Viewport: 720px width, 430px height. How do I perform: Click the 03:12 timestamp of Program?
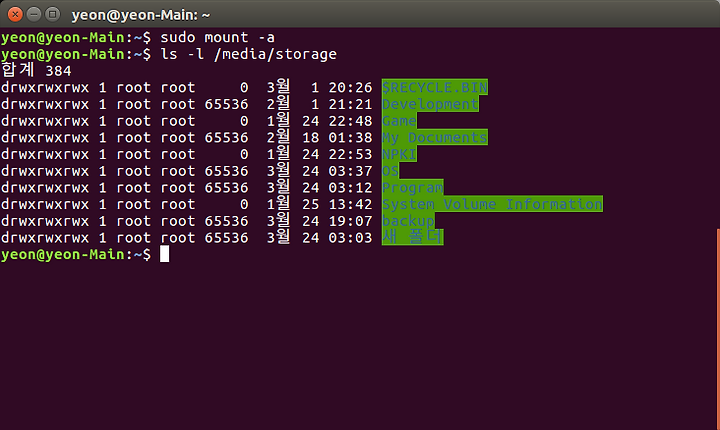tap(350, 187)
